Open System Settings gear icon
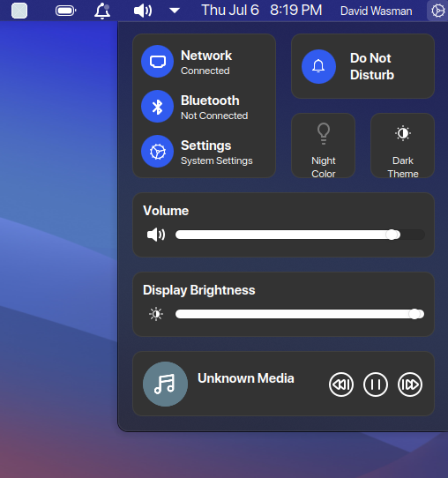The height and width of the screenshot is (478, 448). 158,152
